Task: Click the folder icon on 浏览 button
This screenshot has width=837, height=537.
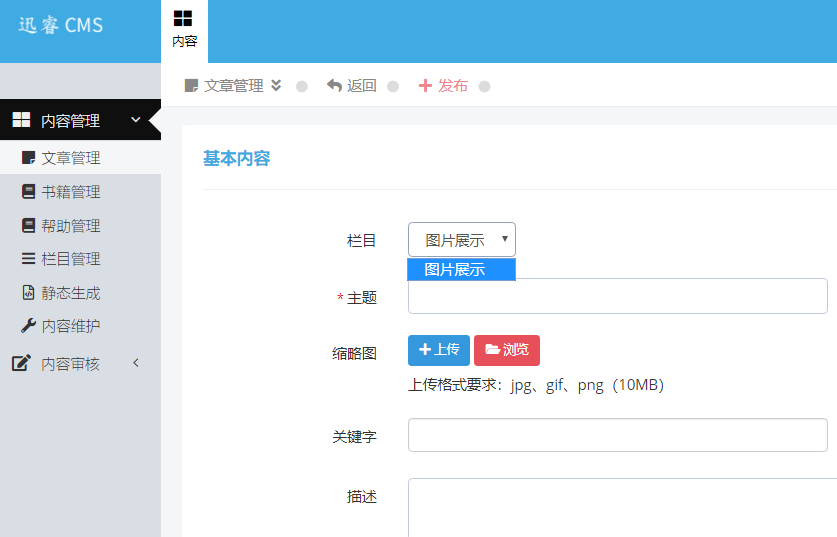Action: tap(492, 350)
